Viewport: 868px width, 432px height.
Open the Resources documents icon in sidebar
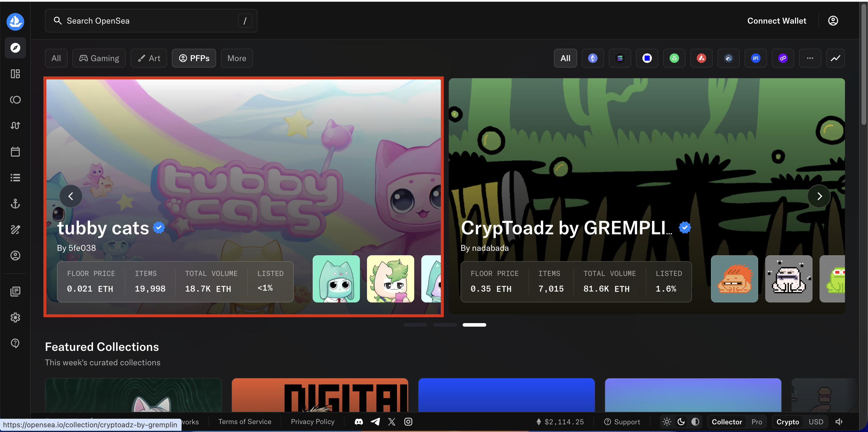pyautogui.click(x=15, y=291)
